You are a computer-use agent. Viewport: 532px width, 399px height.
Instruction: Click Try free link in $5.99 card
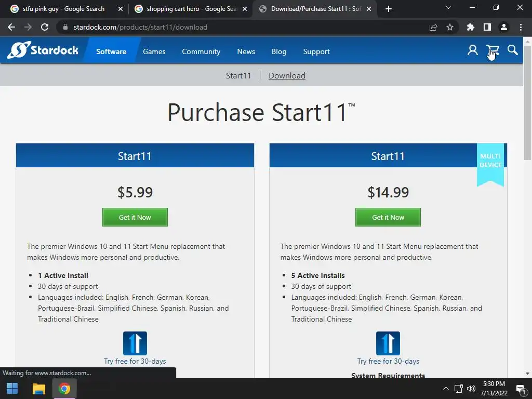[135, 362]
